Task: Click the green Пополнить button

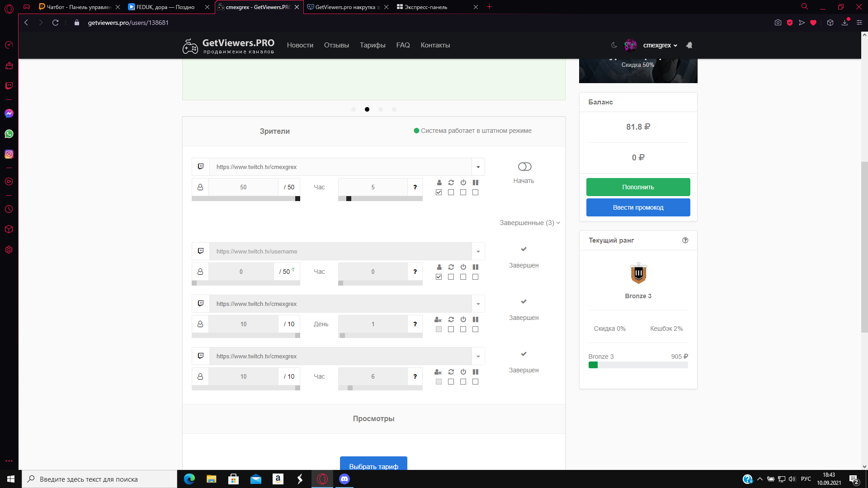Action: coord(638,187)
